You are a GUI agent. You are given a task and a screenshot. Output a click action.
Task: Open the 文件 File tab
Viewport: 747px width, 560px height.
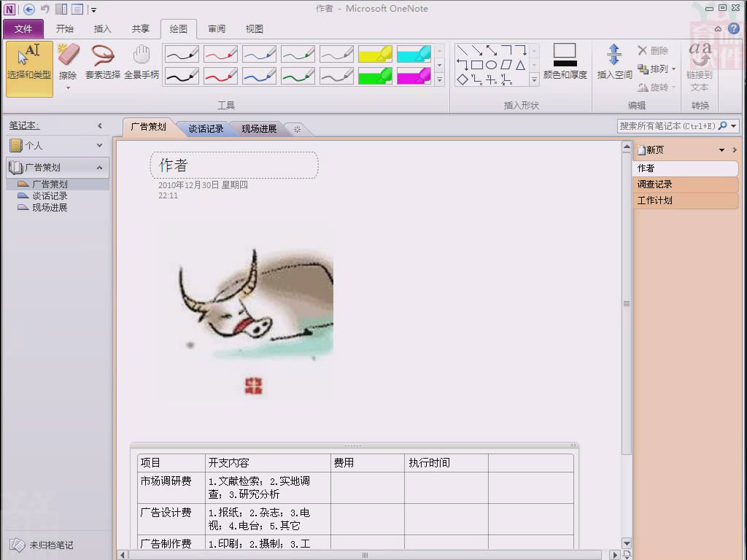(x=23, y=29)
